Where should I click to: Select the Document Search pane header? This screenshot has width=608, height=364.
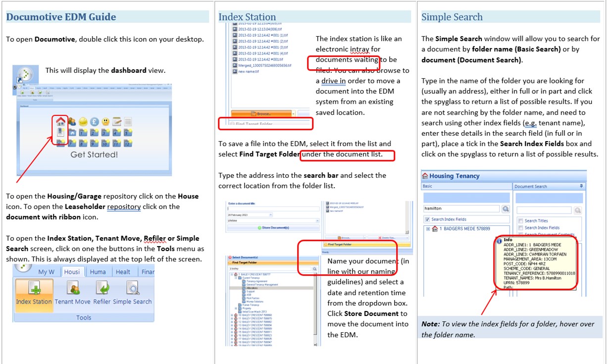point(549,186)
